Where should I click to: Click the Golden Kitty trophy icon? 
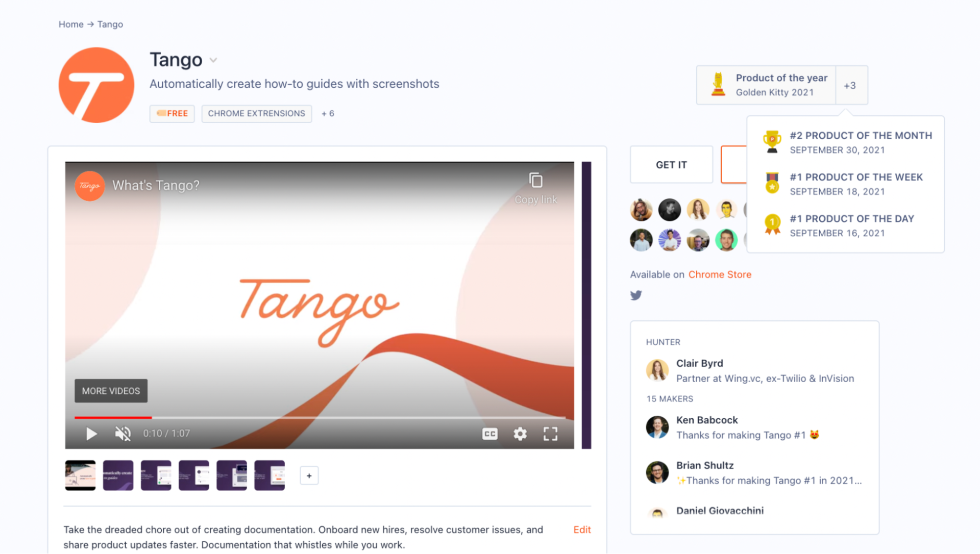click(x=718, y=85)
